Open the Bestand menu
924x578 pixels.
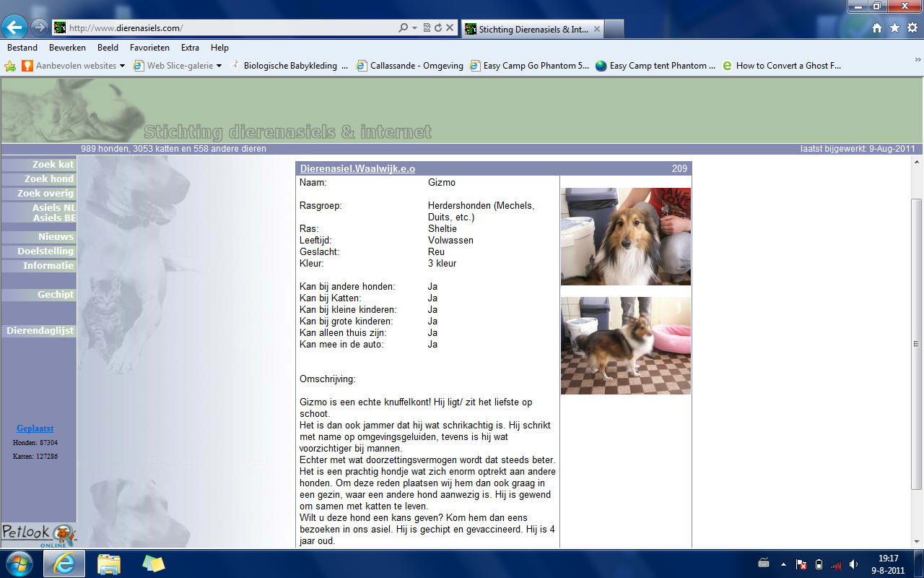[22, 48]
